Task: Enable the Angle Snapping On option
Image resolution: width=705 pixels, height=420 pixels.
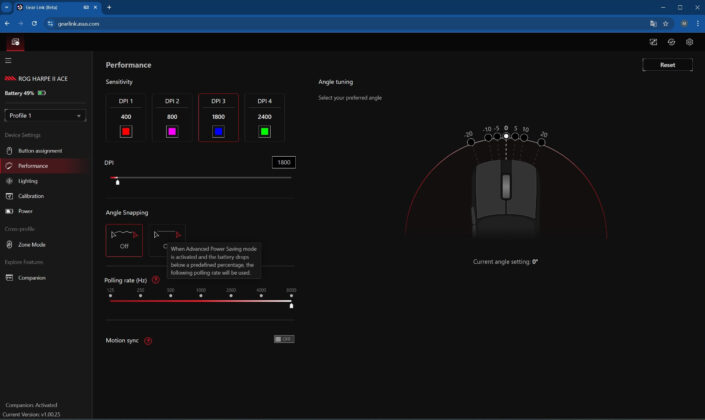Action: click(x=167, y=241)
